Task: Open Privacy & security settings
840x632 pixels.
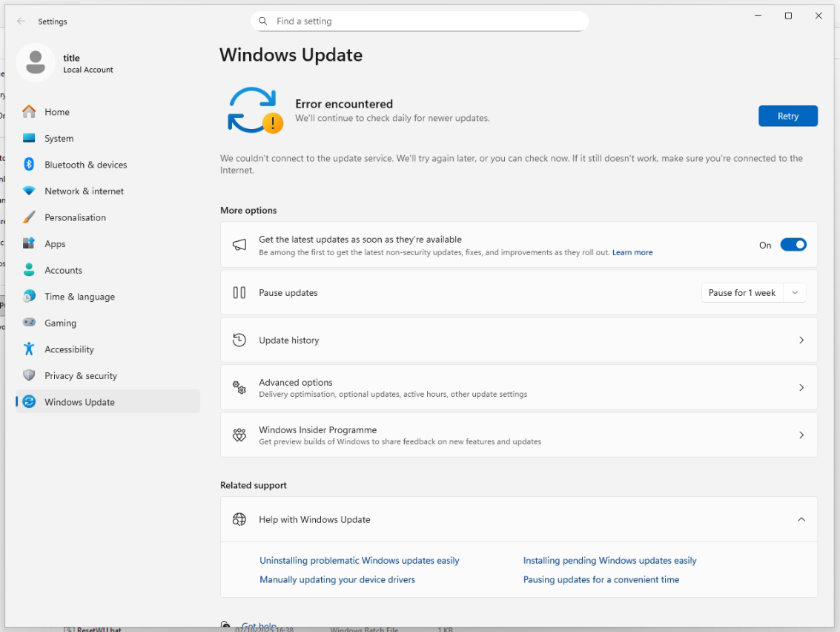Action: click(108, 375)
